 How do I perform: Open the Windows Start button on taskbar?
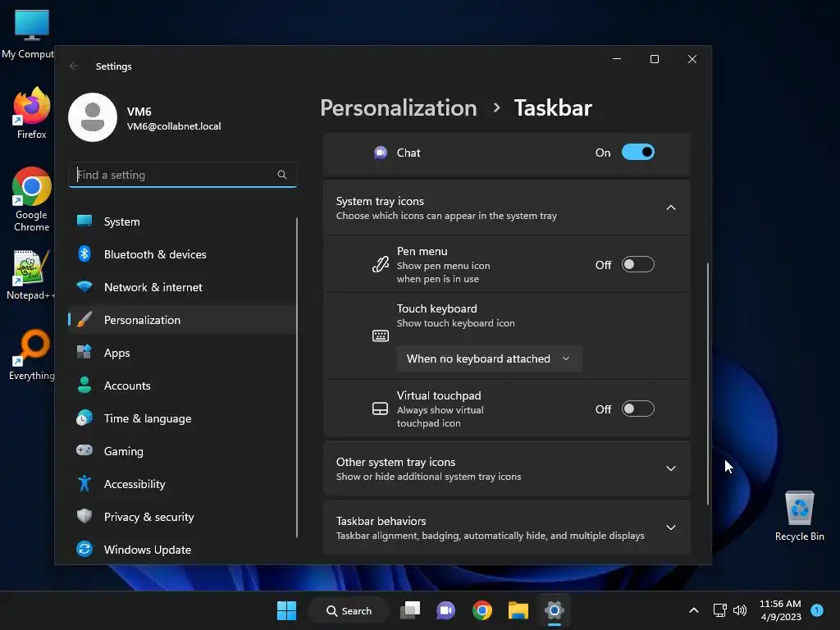[286, 610]
